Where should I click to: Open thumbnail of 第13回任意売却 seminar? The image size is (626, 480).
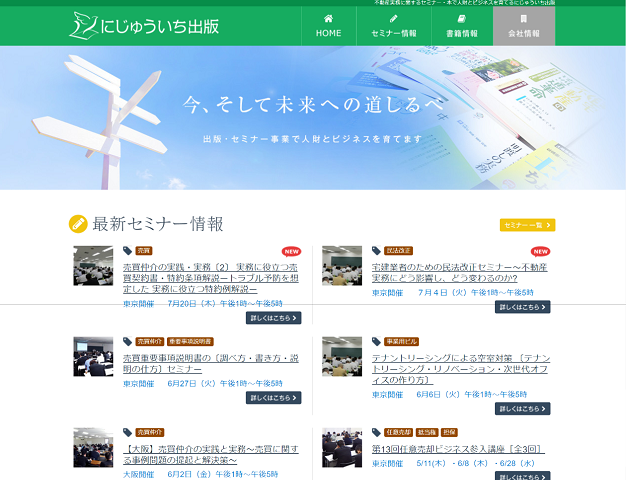pyautogui.click(x=342, y=447)
